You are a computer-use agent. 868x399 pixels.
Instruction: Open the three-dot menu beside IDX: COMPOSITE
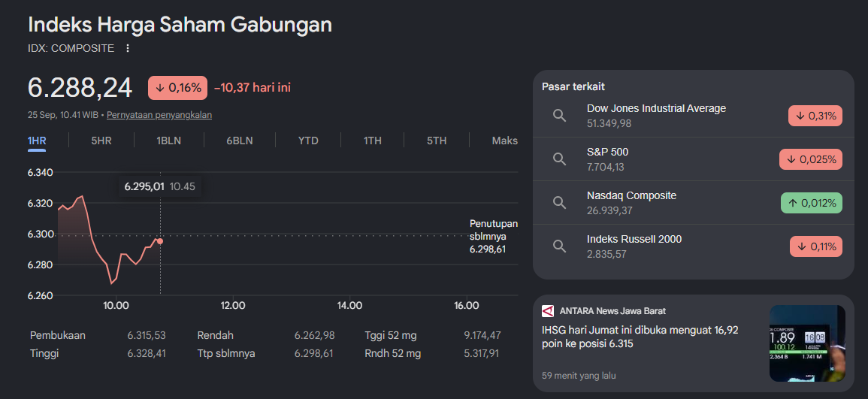point(128,48)
